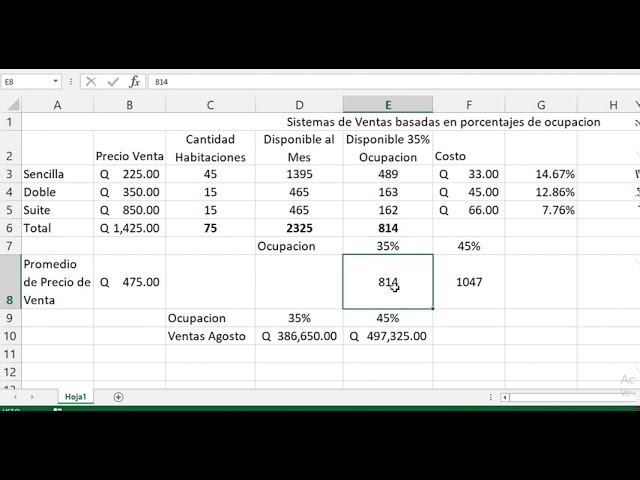The height and width of the screenshot is (480, 640).
Task: Click the Select All corner triangle
Action: coord(10,105)
